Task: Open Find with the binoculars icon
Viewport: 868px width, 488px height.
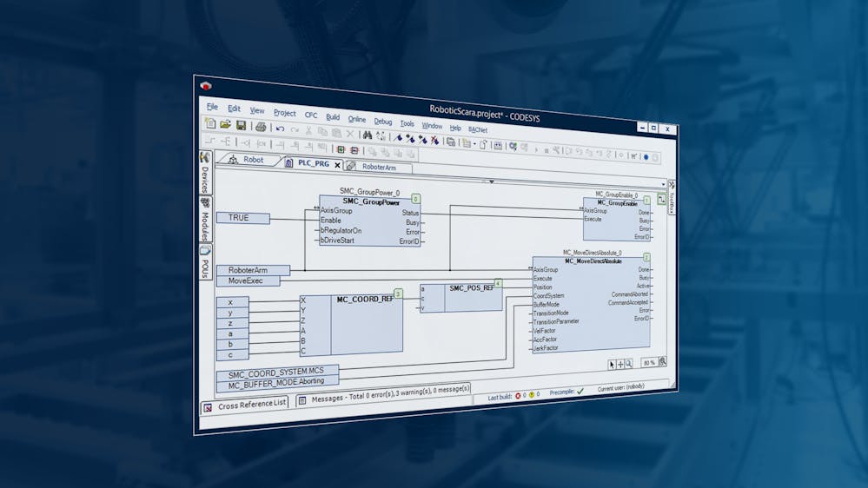Action: (x=367, y=135)
